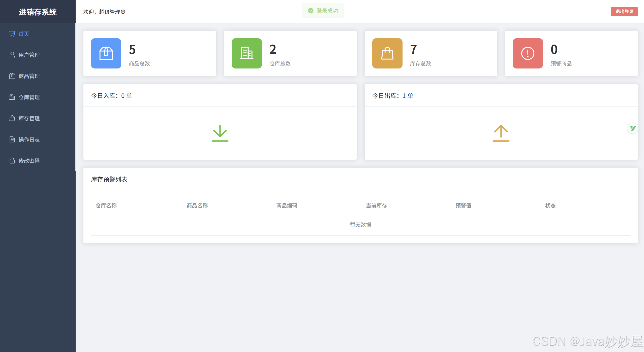The height and width of the screenshot is (352, 644).
Task: Click the 状态 column header
Action: coord(550,206)
